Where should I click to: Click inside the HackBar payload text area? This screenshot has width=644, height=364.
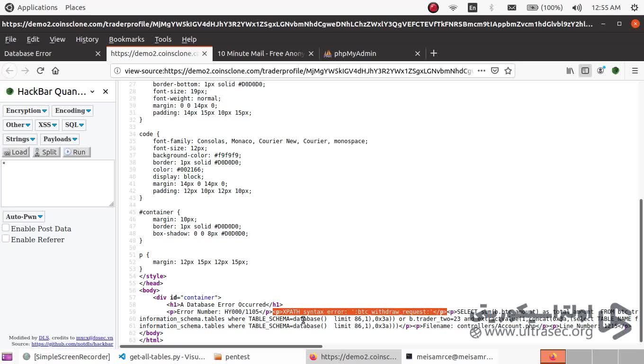click(57, 183)
